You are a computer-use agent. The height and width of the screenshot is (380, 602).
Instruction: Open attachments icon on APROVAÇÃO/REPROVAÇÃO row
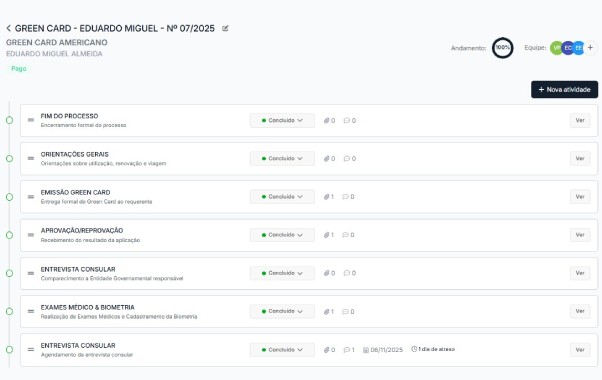326,235
